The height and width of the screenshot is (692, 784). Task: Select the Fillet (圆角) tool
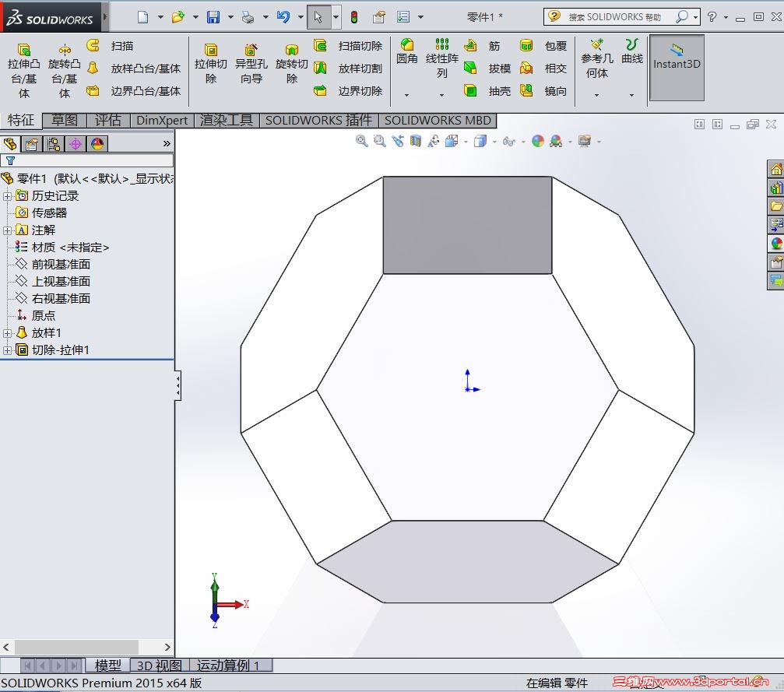[406, 51]
